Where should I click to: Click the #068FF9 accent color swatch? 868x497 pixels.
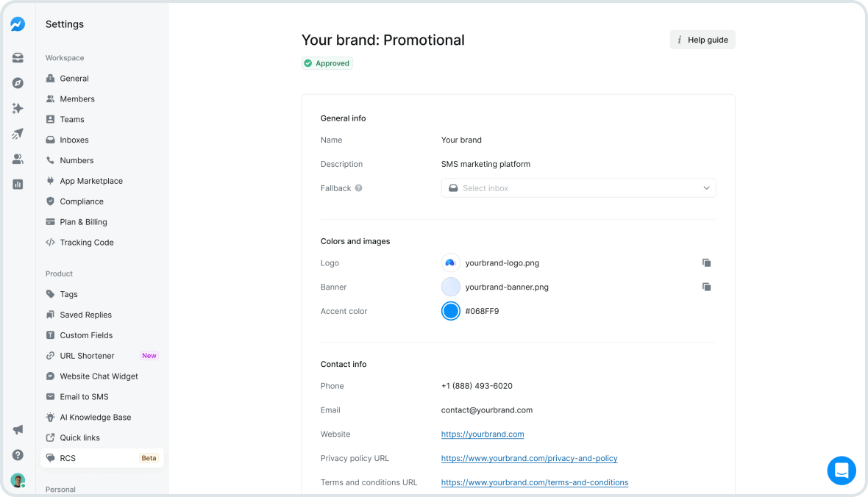pyautogui.click(x=450, y=310)
